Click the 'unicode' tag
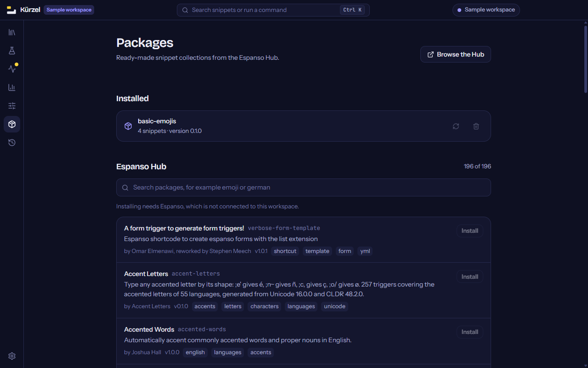 [335, 306]
